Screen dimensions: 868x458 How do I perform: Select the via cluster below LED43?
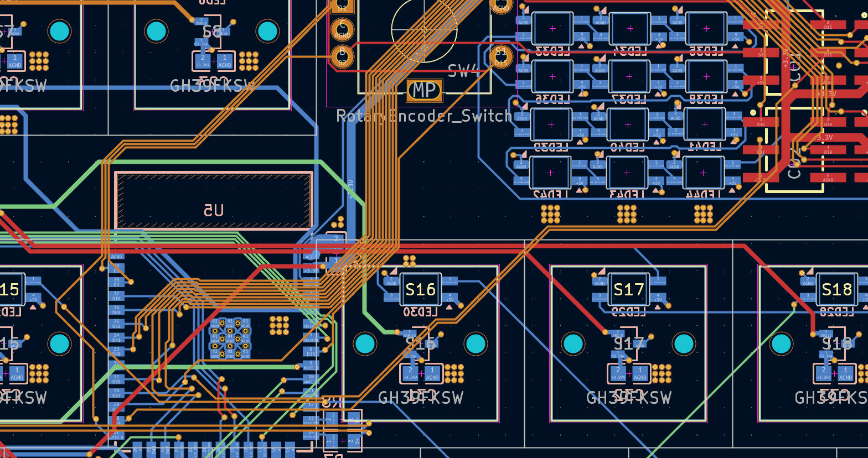pos(627,214)
